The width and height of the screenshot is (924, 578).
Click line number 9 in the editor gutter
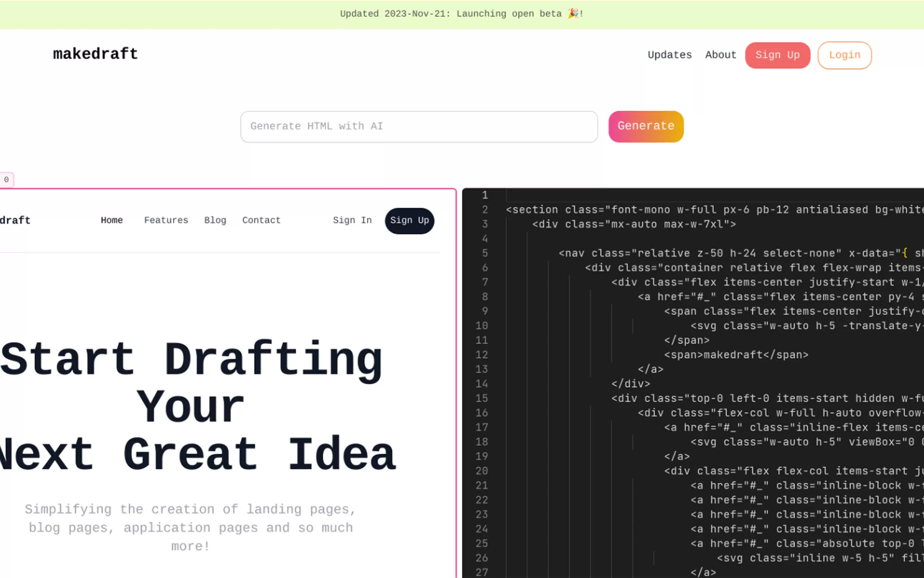click(485, 312)
